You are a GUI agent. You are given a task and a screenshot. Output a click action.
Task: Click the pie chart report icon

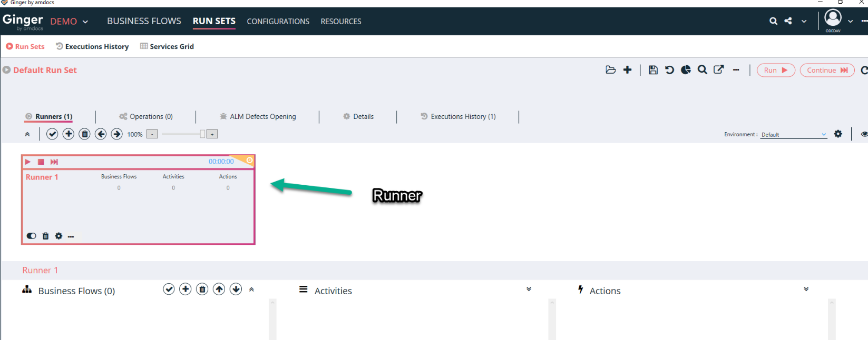point(686,70)
